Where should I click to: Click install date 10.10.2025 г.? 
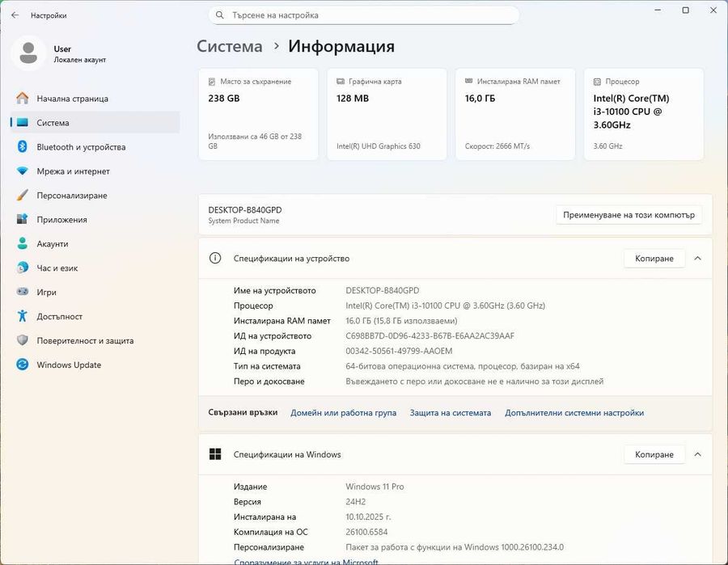(x=368, y=517)
